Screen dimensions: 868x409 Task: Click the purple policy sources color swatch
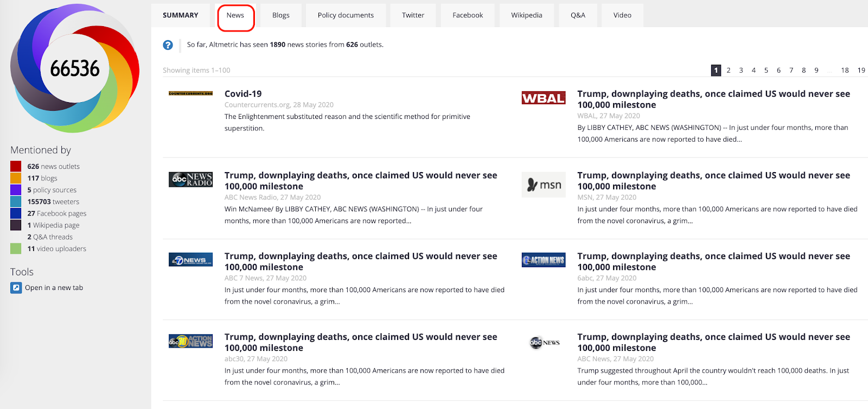pos(16,190)
